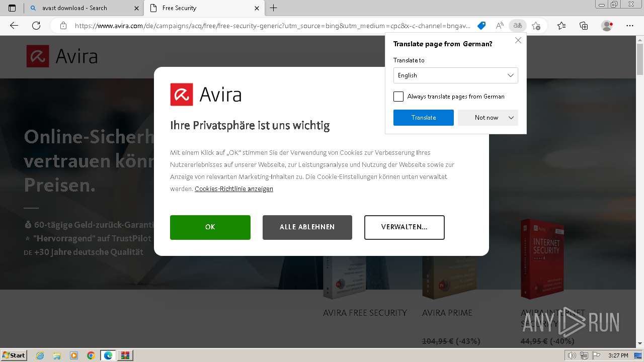Click the address bar URL field

tap(272, 26)
